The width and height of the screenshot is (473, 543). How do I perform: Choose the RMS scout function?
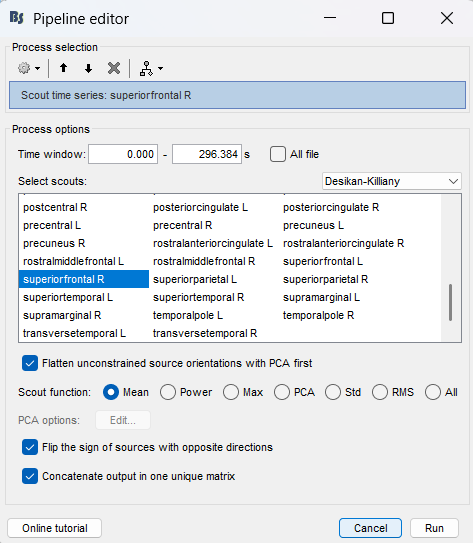click(x=380, y=392)
